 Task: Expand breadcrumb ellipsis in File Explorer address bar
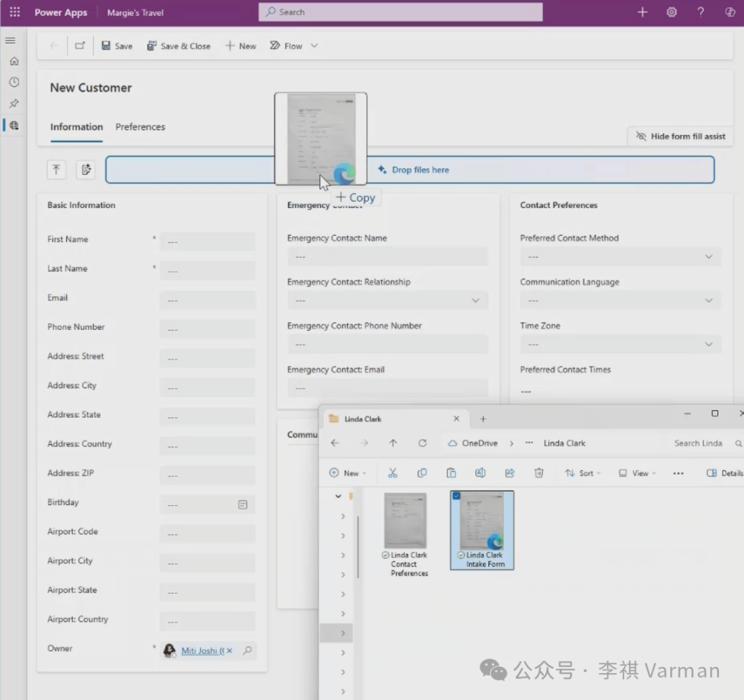(529, 443)
